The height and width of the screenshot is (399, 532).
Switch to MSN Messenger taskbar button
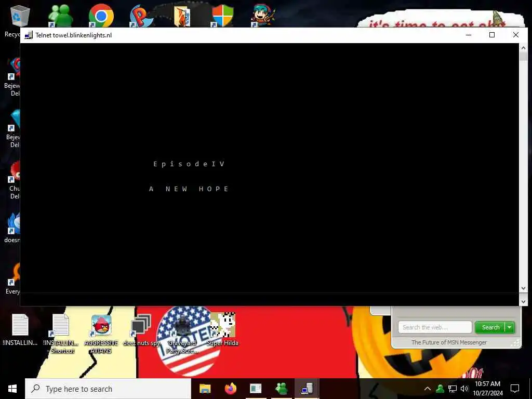[x=281, y=389]
